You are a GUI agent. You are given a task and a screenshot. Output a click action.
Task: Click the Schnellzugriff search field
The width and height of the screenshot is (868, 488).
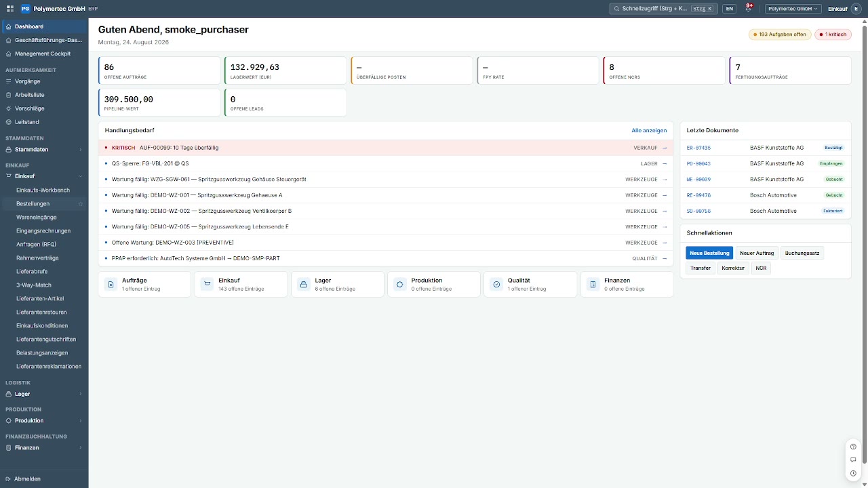coord(664,9)
